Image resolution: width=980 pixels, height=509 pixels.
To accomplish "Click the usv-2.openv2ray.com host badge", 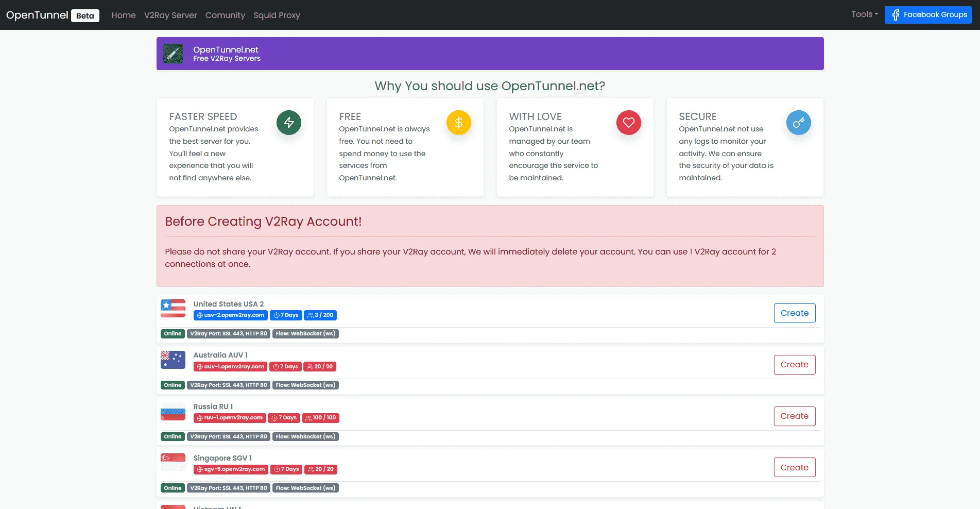I will (x=231, y=315).
